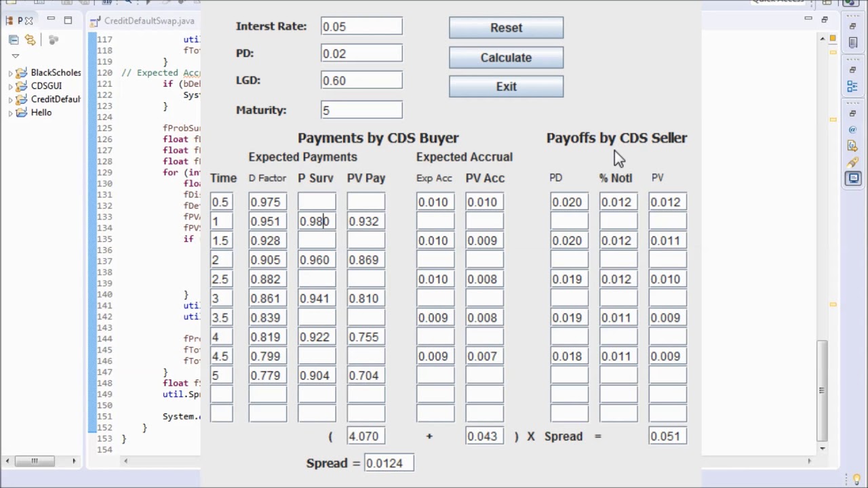Toggle Link with Editor in Package Explorer
868x488 pixels.
click(30, 40)
